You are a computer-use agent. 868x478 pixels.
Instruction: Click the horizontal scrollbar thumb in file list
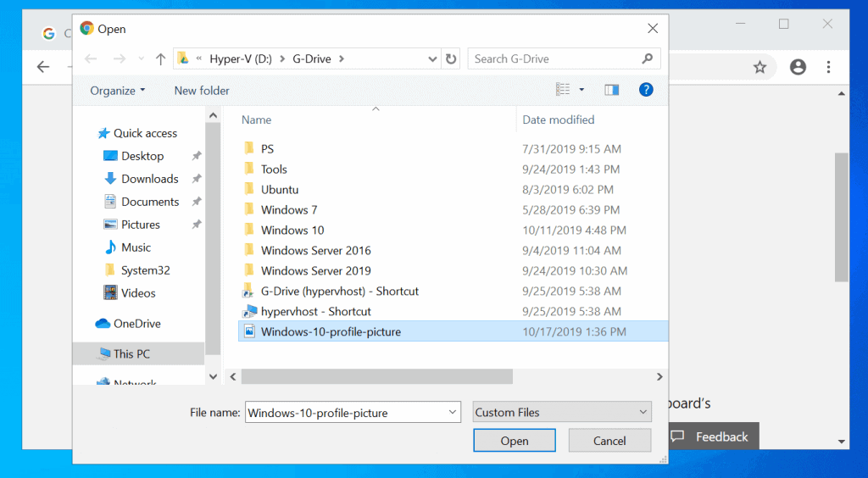(377, 377)
